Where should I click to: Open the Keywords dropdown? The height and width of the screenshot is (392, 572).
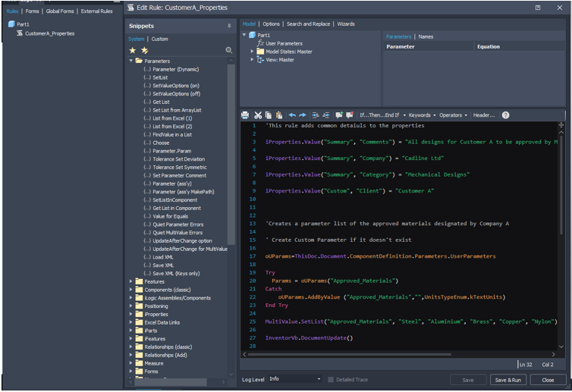tap(422, 115)
